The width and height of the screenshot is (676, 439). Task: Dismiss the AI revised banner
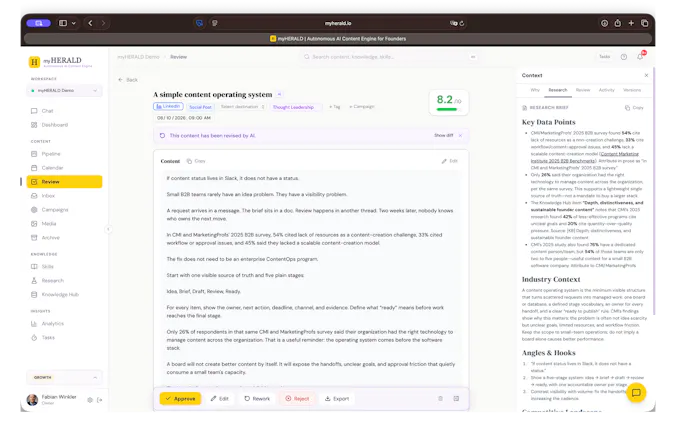click(x=460, y=135)
